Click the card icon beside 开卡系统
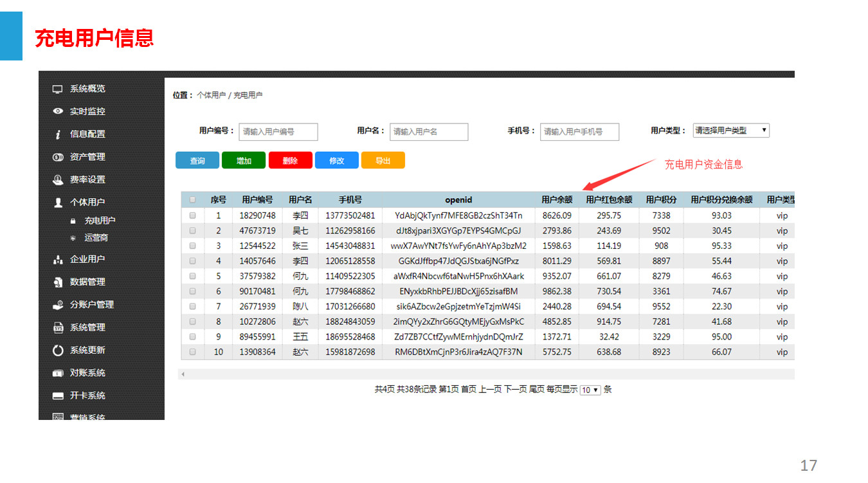This screenshot has height=483, width=868. point(58,396)
